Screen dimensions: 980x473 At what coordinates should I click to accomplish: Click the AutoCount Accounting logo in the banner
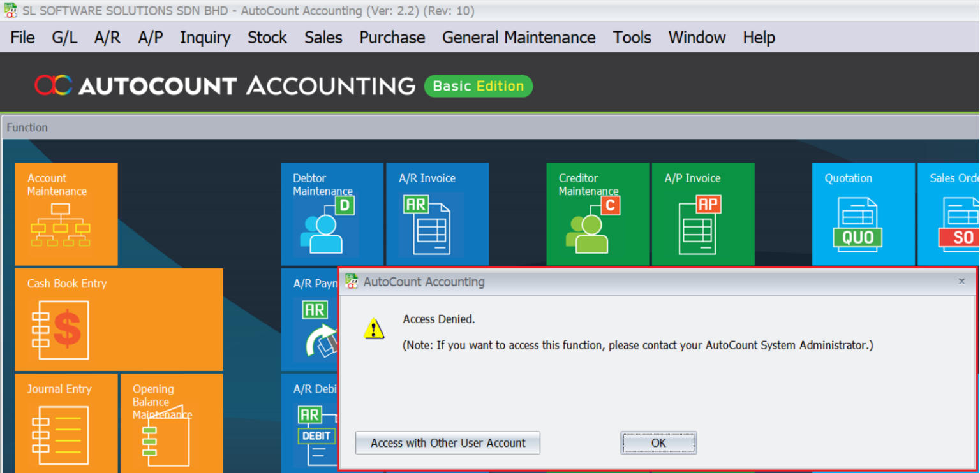click(x=225, y=85)
